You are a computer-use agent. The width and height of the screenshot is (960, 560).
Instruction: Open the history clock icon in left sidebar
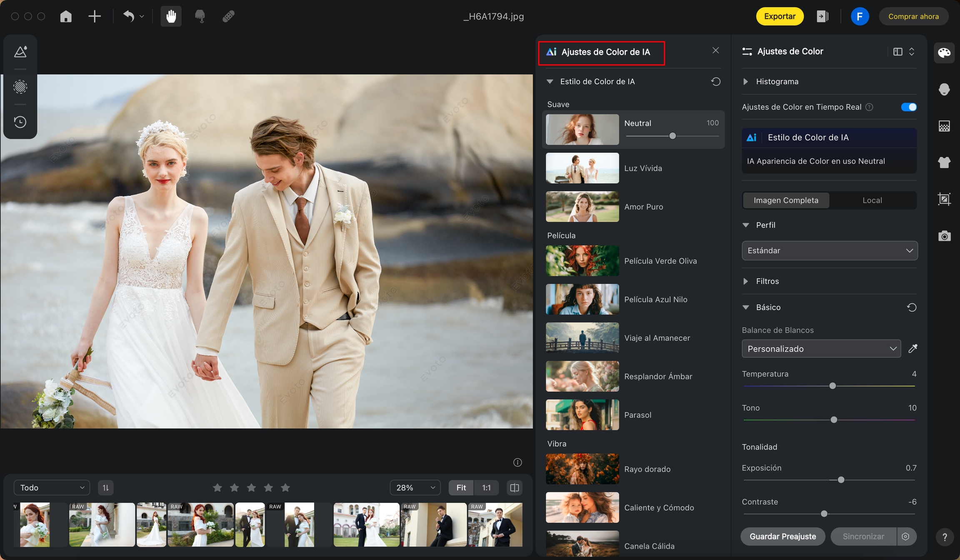(20, 122)
